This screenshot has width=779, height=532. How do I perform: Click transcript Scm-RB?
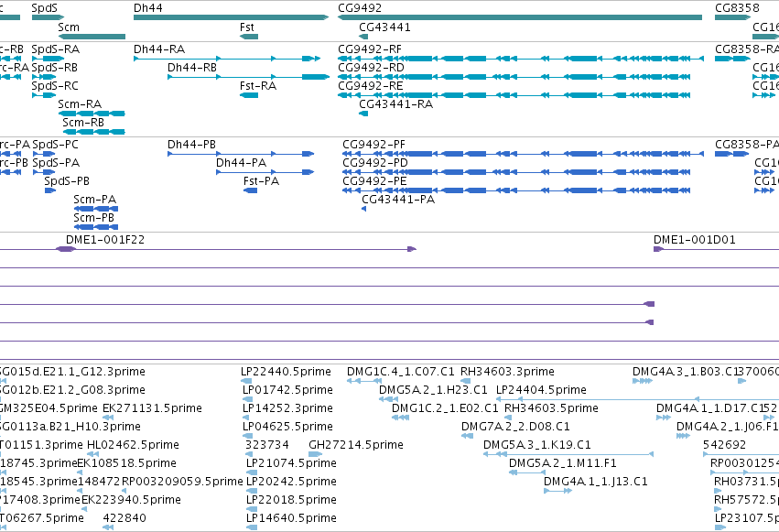tap(94, 132)
